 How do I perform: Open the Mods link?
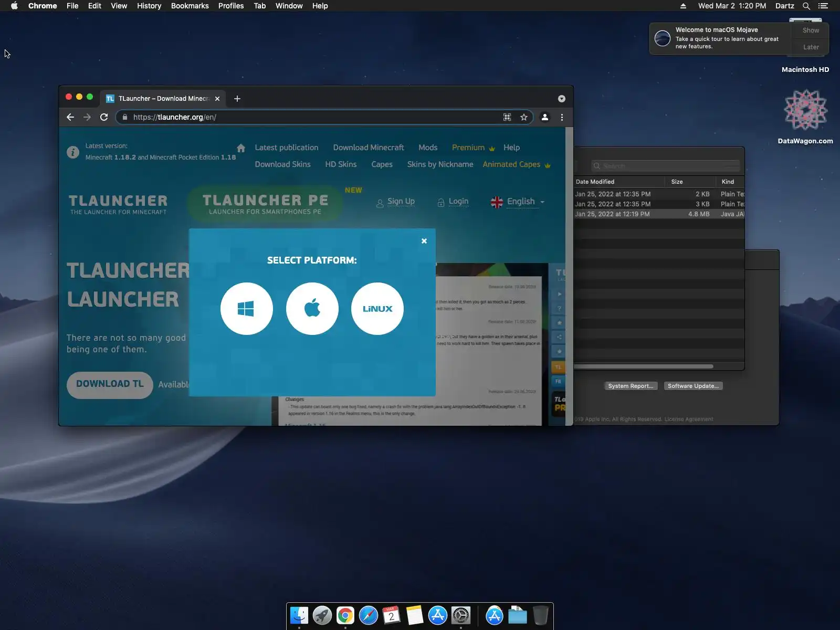pos(428,148)
